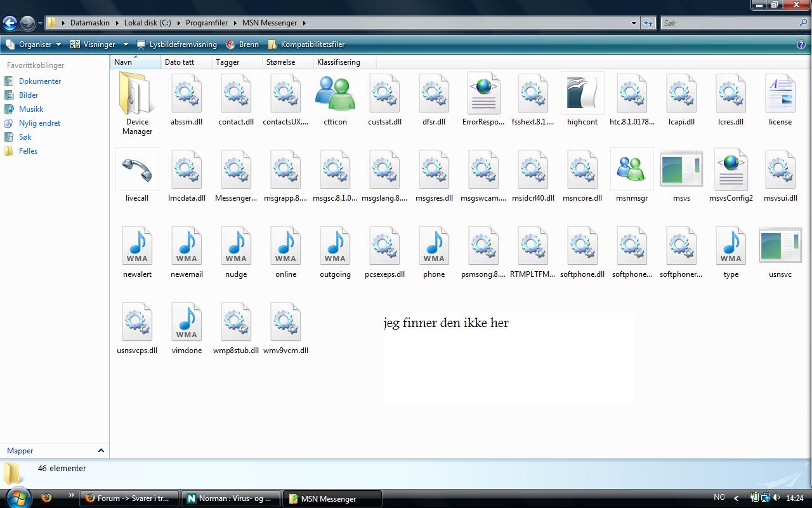Select the contact.dll file
The width and height of the screenshot is (812, 508).
pyautogui.click(x=236, y=94)
